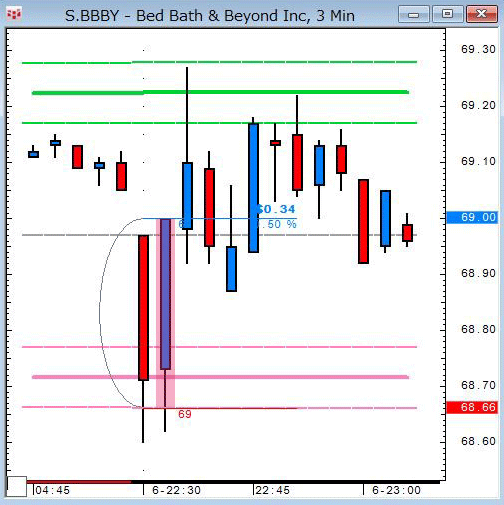Select the purple highlighted candlestick
The image size is (504, 505).
[165, 294]
